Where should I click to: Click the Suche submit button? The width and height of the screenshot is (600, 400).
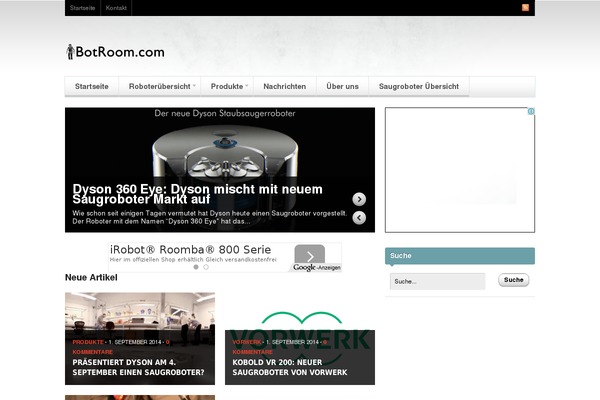click(x=514, y=280)
